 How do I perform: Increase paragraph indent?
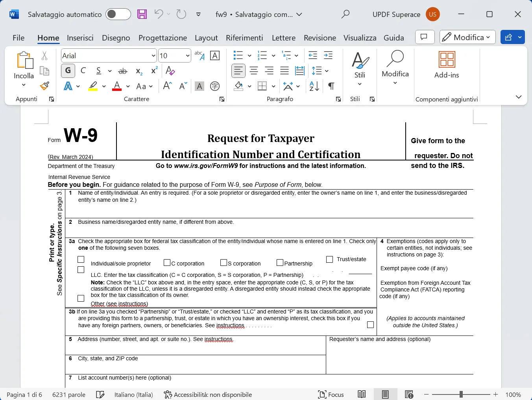[x=328, y=55]
